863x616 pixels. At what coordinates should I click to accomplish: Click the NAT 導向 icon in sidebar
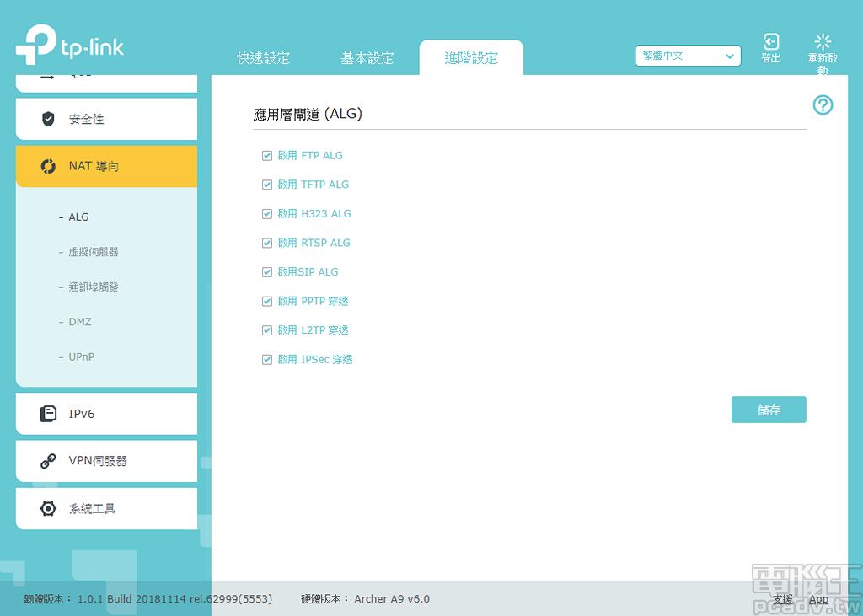(48, 166)
